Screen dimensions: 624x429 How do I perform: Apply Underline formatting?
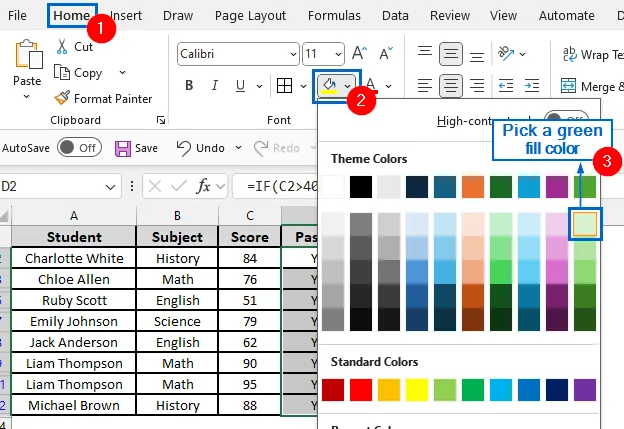pyautogui.click(x=240, y=85)
